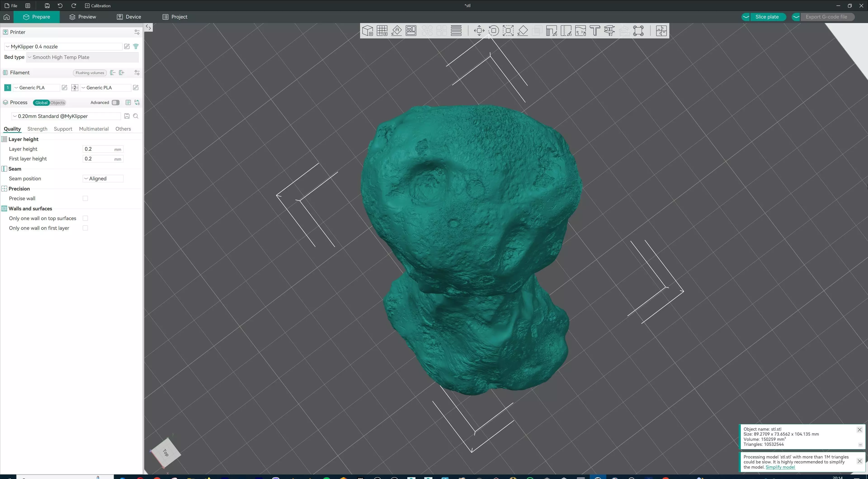Open the Color painting tool
This screenshot has width=868, height=479.
580,31
